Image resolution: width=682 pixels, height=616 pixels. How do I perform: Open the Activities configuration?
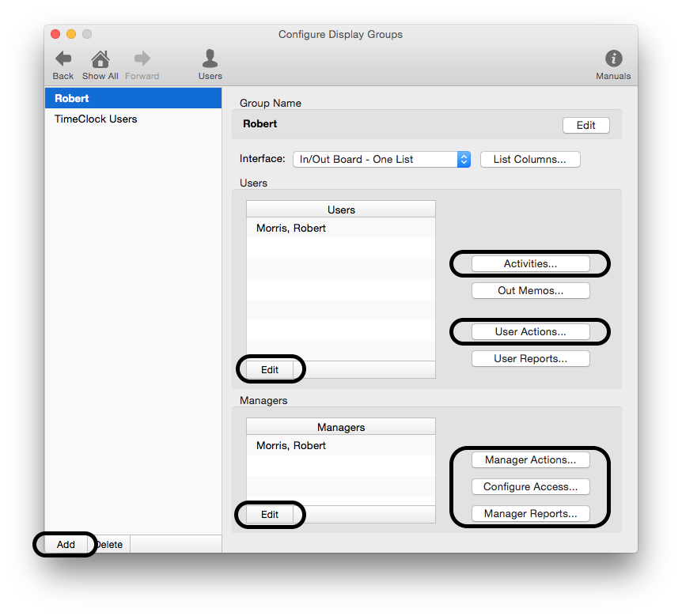[530, 263]
